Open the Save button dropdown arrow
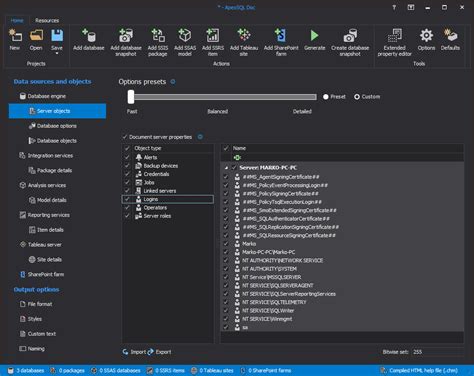Screen dimensions: 474x376 57,53
